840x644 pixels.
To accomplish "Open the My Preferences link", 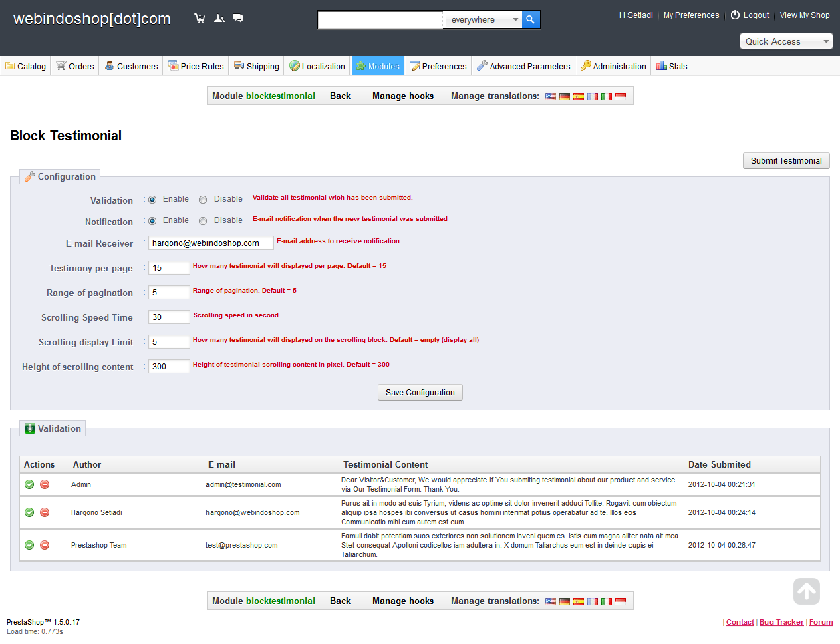I will click(x=692, y=15).
